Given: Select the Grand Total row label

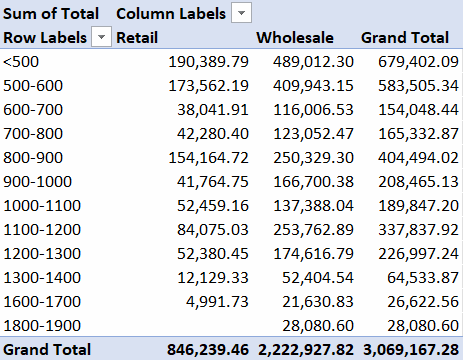Looking at the screenshot, I should point(47,350).
